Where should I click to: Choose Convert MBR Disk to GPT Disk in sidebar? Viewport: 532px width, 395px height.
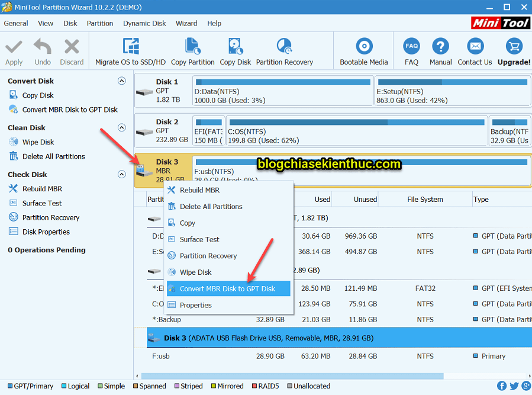(x=70, y=110)
